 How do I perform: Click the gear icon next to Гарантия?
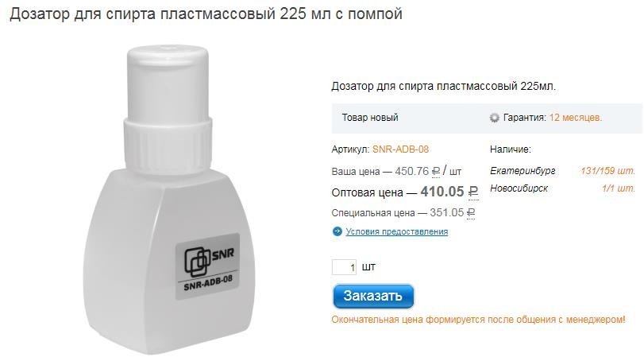tap(495, 118)
